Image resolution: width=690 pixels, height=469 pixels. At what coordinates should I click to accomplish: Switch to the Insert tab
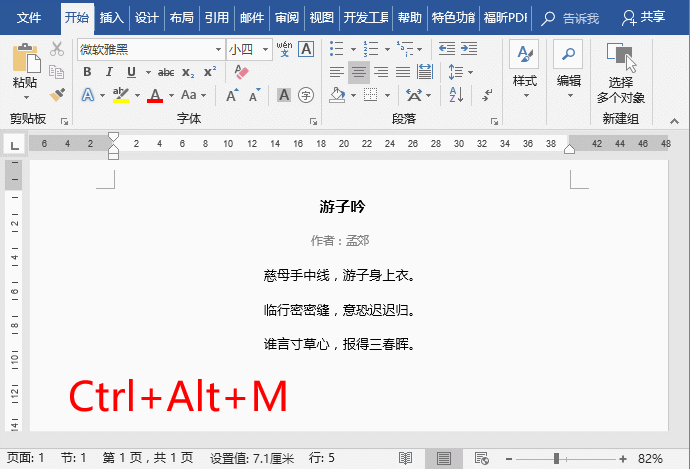coord(111,18)
